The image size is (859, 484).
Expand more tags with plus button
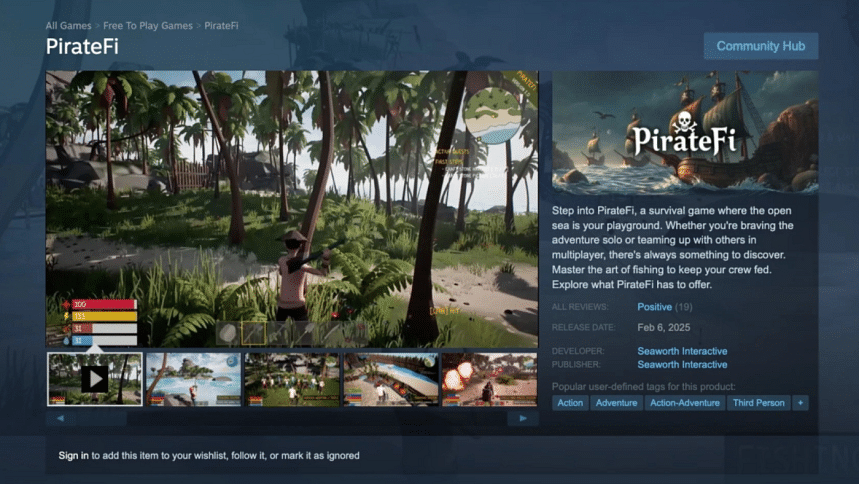801,403
